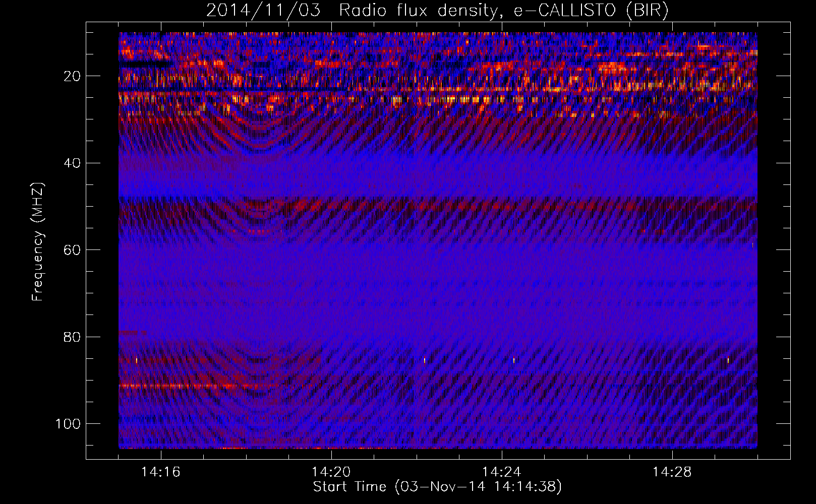Screen dimensions: 816x504
Task: Click the 80 frequency tick label
Action: coord(72,337)
